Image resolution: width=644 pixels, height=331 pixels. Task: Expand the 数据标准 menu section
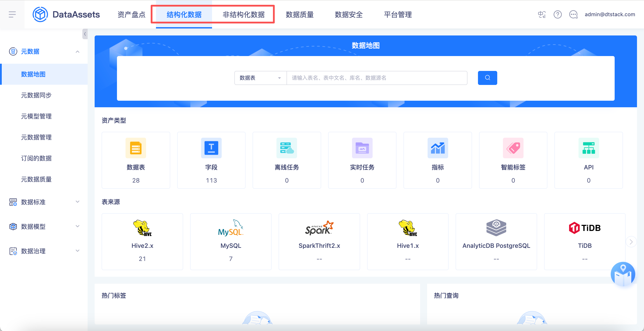(78, 202)
